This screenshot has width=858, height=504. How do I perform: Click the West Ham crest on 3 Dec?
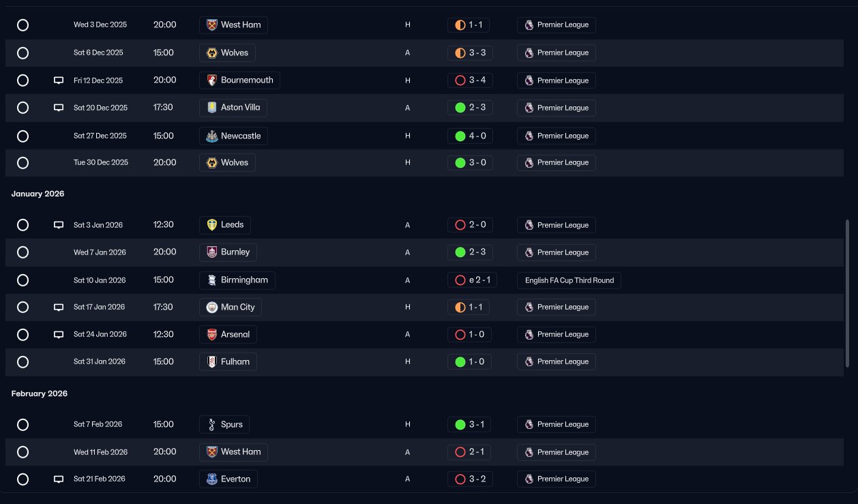click(x=211, y=25)
